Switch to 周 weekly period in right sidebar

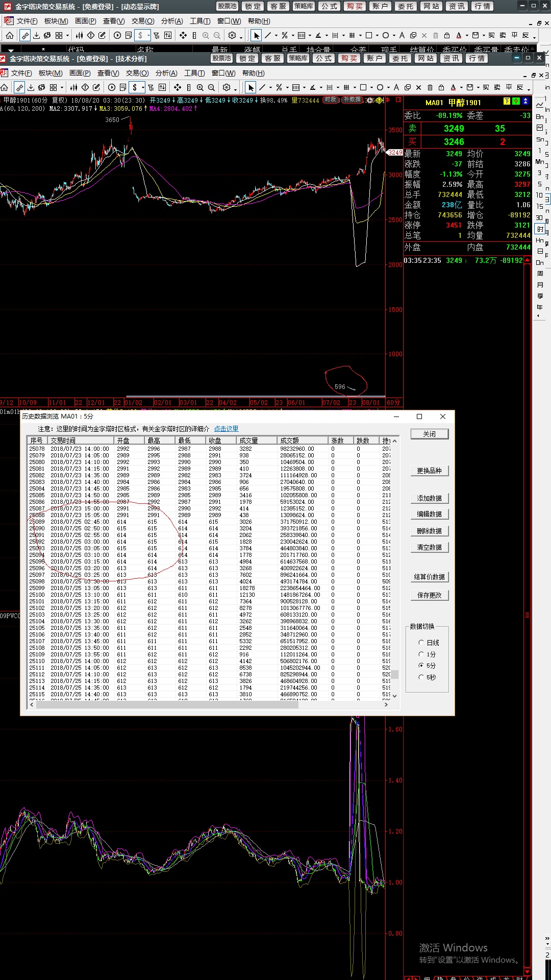coord(540,274)
